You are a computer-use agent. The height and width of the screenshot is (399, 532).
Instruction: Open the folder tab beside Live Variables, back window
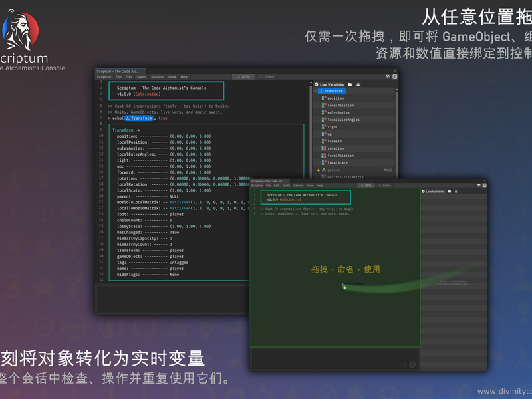(350, 84)
